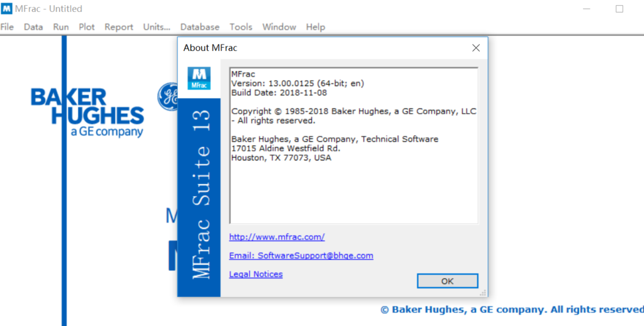This screenshot has height=326, width=644.
Task: Click the Houston, TX 77073, USA line
Action: (281, 158)
